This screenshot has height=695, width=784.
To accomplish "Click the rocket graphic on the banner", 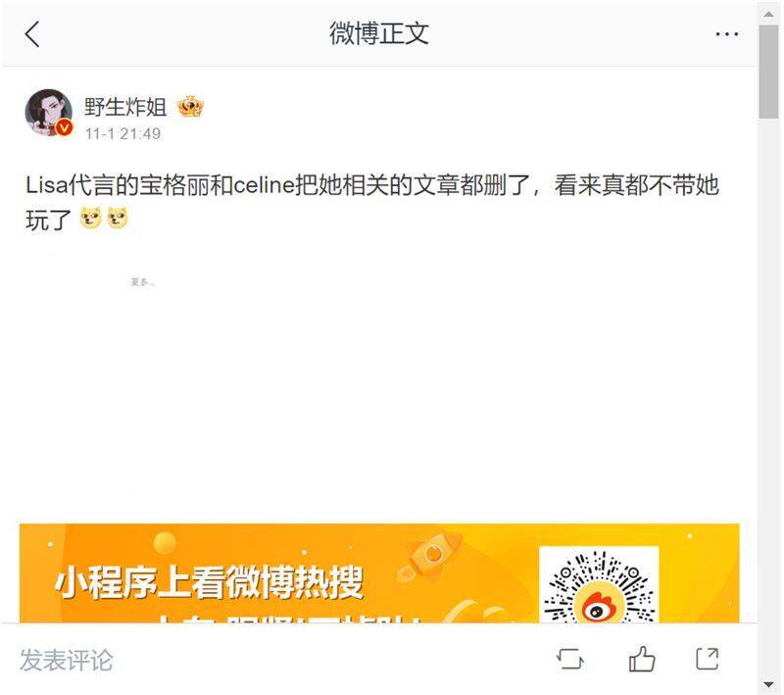I will coord(429,556).
